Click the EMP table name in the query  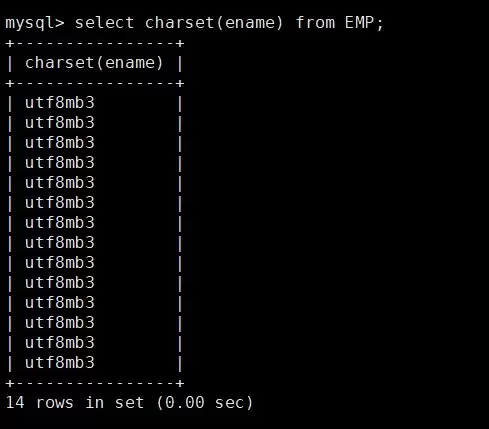click(x=359, y=22)
